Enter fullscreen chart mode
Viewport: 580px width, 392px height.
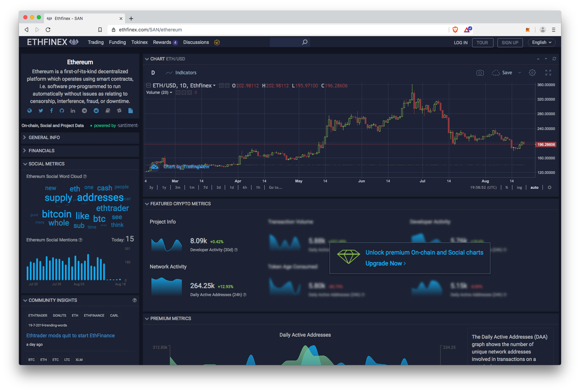pyautogui.click(x=548, y=73)
